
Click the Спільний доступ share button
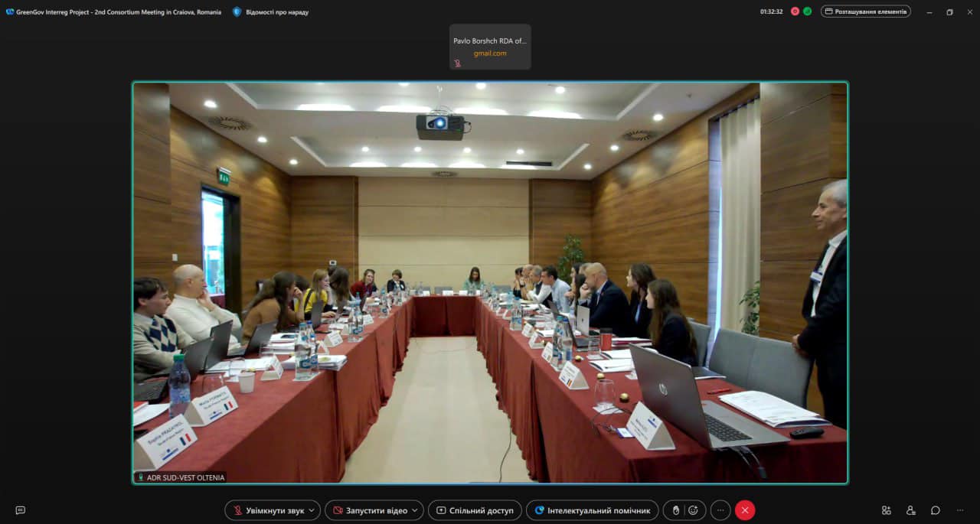pos(475,510)
